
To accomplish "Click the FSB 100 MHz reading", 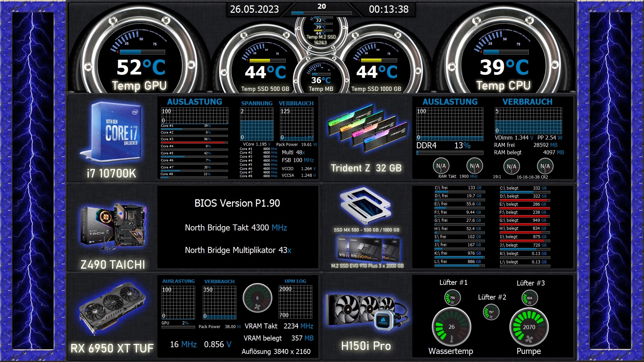I will point(298,160).
